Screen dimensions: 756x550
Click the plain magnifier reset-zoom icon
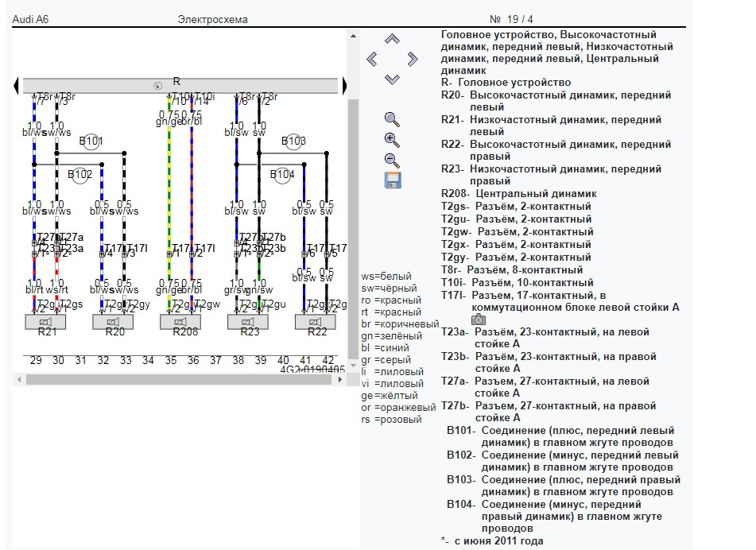click(392, 119)
